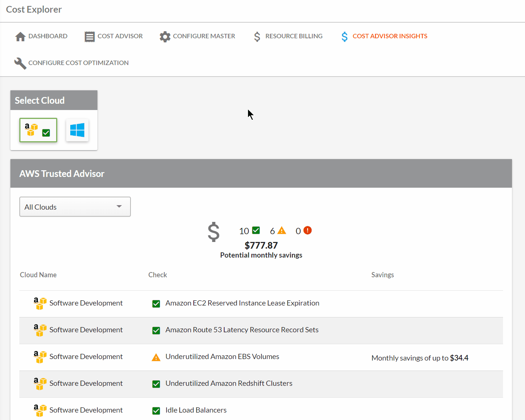Select the AWS cloud tile

38,130
